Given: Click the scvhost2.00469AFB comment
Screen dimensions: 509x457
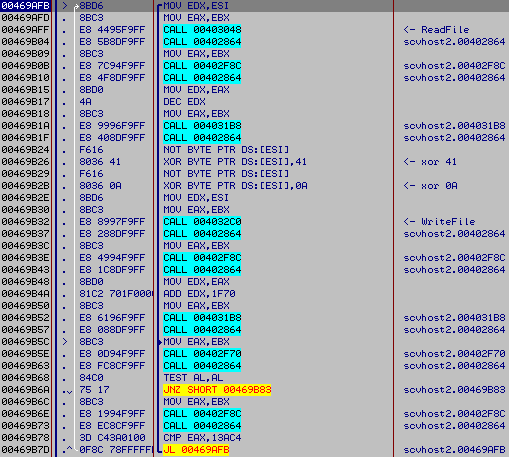Looking at the screenshot, I should coord(454,450).
